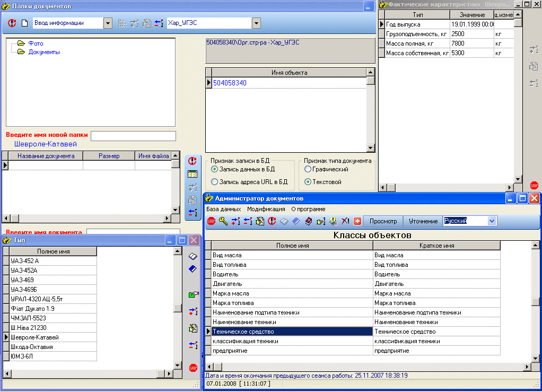Select 'Графический' document type
Screen dimensions: 542x392
(x=308, y=169)
